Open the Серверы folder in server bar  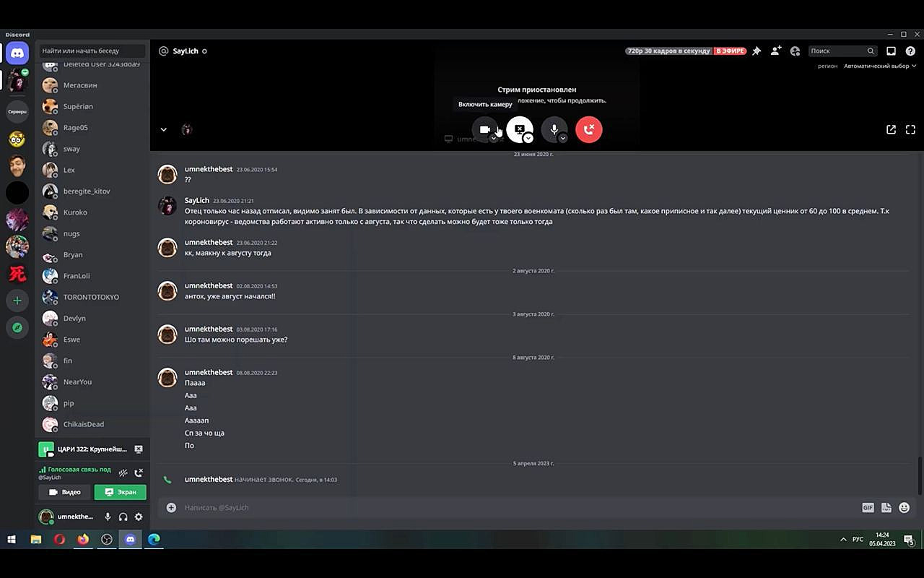click(x=17, y=111)
